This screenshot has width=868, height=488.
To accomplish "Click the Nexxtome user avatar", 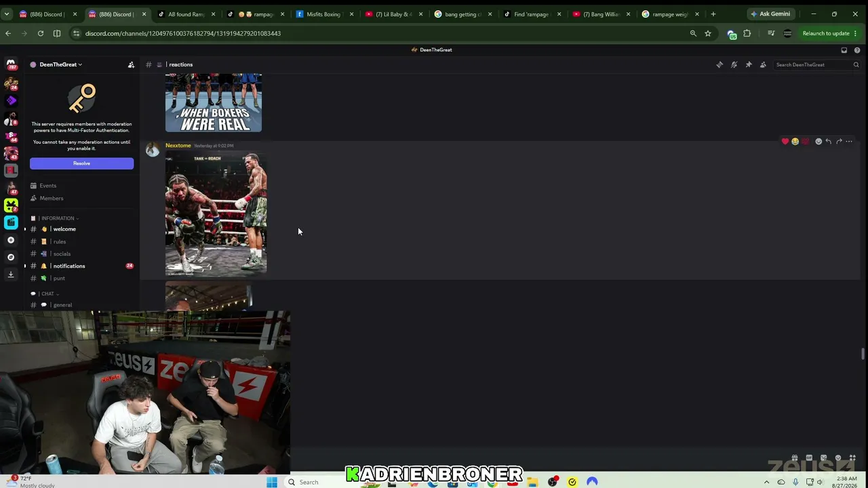I will point(153,150).
